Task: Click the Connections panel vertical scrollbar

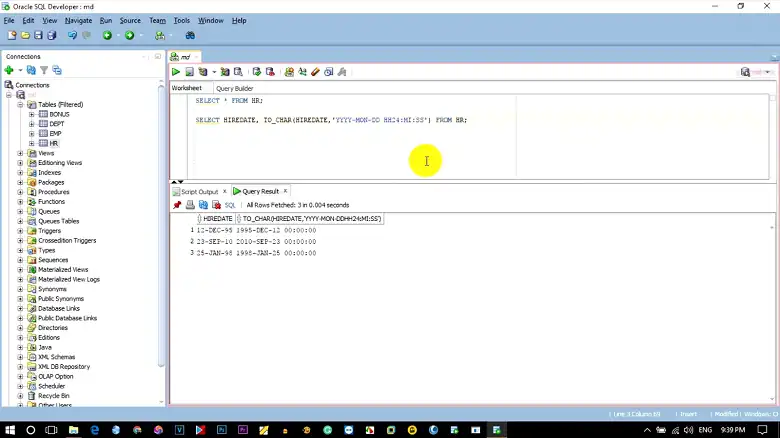Action: coord(161,224)
